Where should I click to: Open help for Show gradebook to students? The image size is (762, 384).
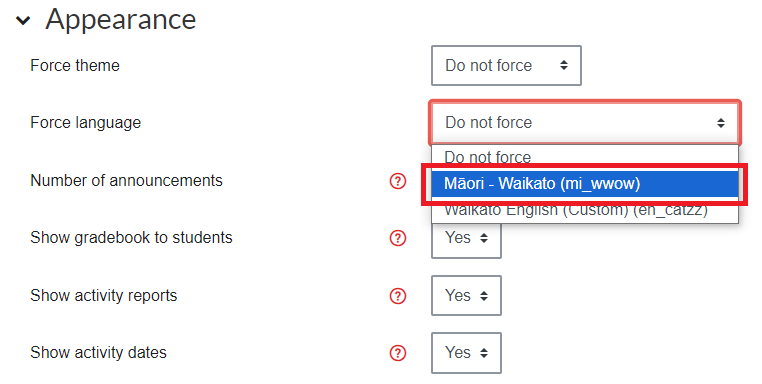click(x=398, y=238)
